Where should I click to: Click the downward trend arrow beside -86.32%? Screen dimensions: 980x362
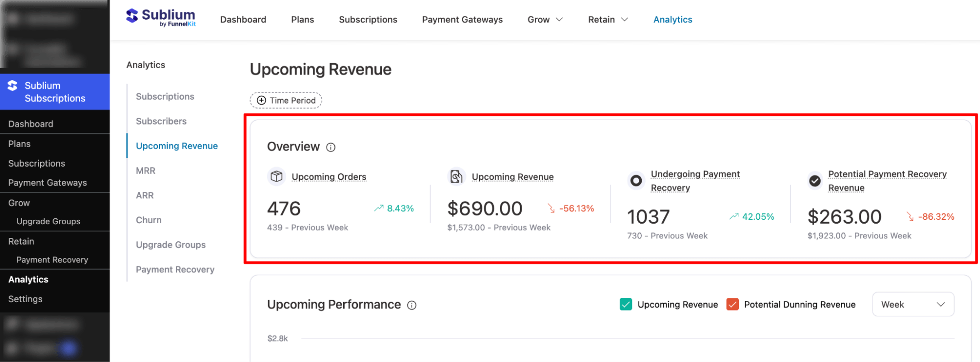click(910, 216)
